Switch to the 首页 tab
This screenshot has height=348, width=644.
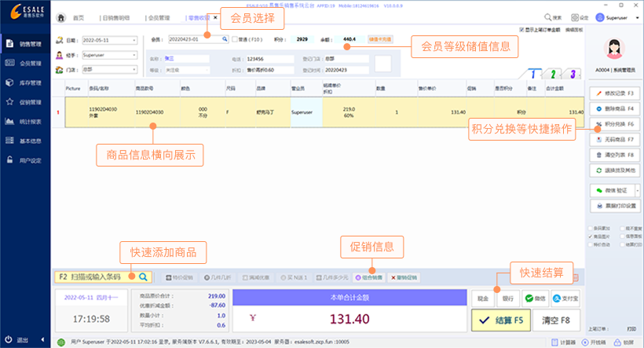coord(77,17)
